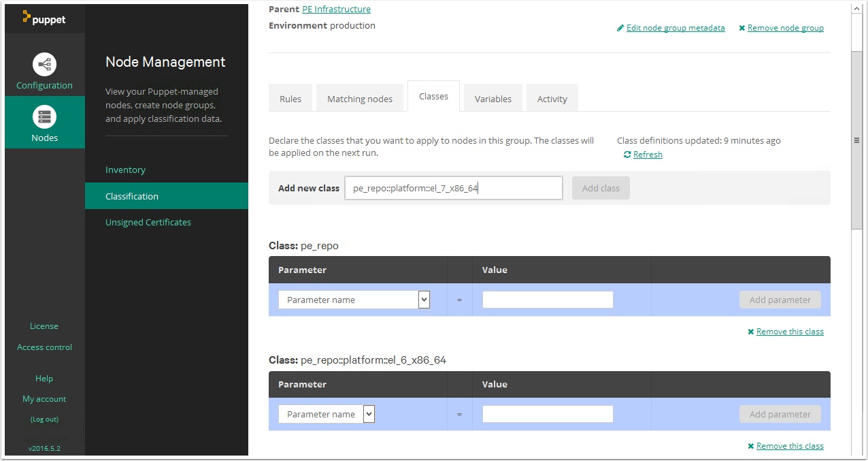The height and width of the screenshot is (461, 868).
Task: Switch to the Matching nodes tab
Action: tap(360, 99)
